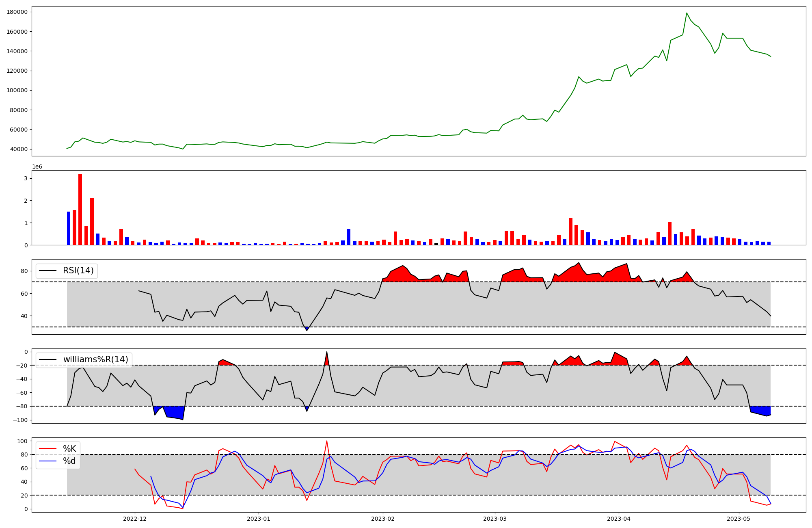Click the RSI(14) legend label
The height and width of the screenshot is (528, 812).
click(78, 270)
